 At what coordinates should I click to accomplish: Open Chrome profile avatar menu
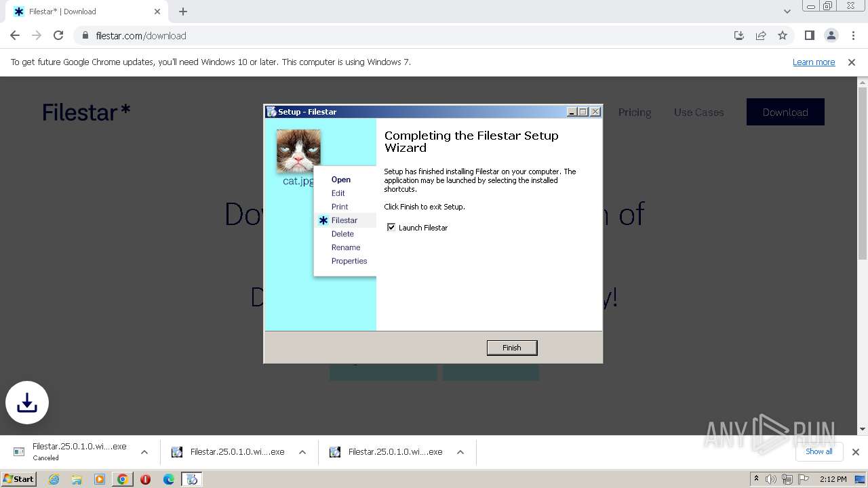coord(831,35)
